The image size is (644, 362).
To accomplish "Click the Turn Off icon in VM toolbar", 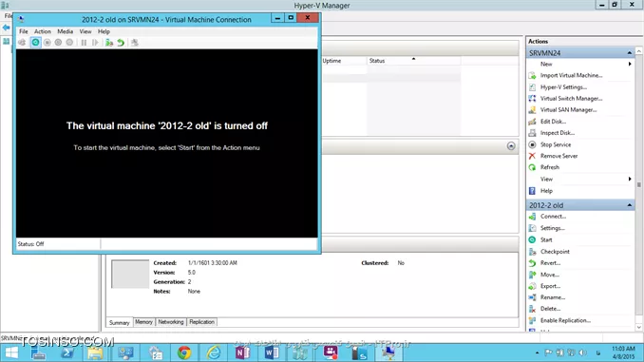I will tap(47, 43).
